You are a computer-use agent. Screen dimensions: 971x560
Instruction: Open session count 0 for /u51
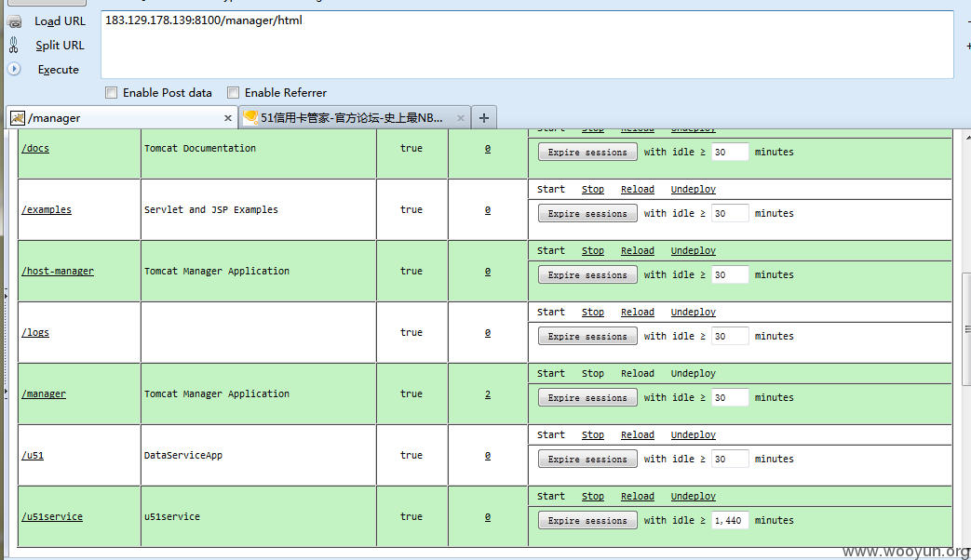(488, 456)
